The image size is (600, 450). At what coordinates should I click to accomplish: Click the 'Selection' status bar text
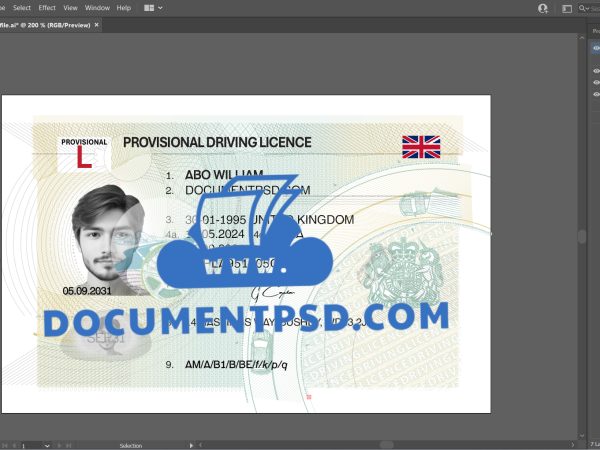[x=130, y=446]
